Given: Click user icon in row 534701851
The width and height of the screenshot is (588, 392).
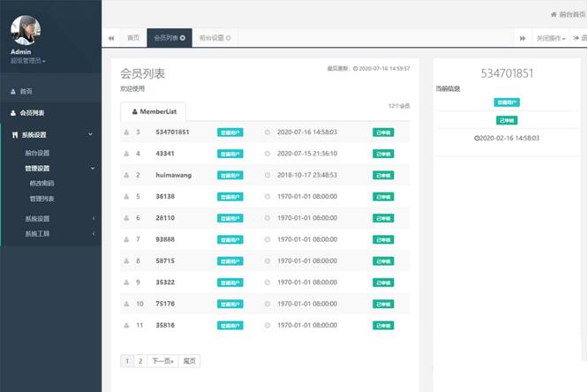Looking at the screenshot, I should (x=127, y=132).
